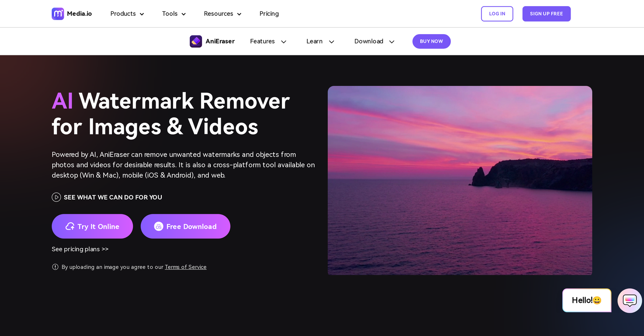644x336 pixels.
Task: Open the live chat widget icon
Action: (629, 301)
